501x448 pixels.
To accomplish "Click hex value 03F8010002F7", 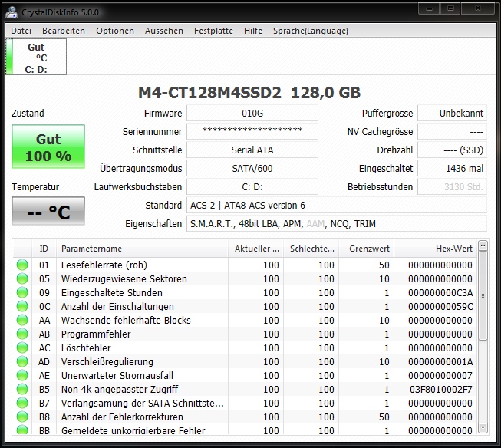I will pos(441,389).
